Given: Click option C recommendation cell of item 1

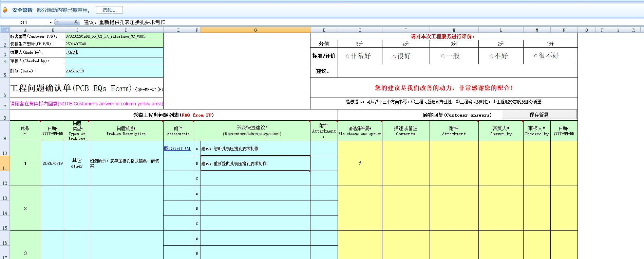Looking at the screenshot, I should (255, 178).
